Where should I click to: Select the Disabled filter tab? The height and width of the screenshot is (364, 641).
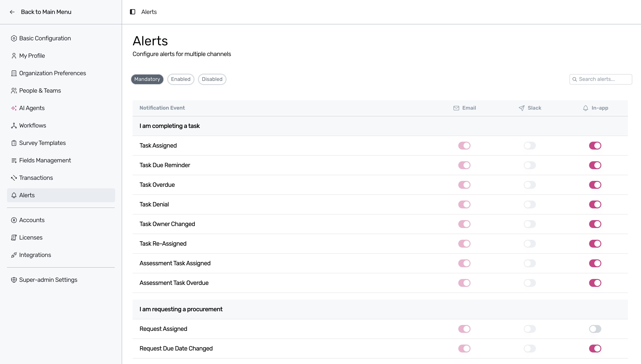212,79
